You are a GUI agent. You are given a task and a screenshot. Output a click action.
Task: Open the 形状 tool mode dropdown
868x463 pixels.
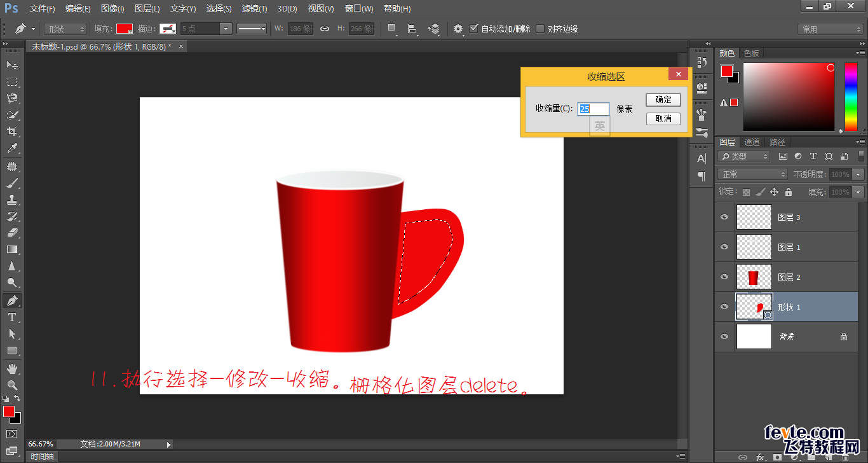point(65,29)
